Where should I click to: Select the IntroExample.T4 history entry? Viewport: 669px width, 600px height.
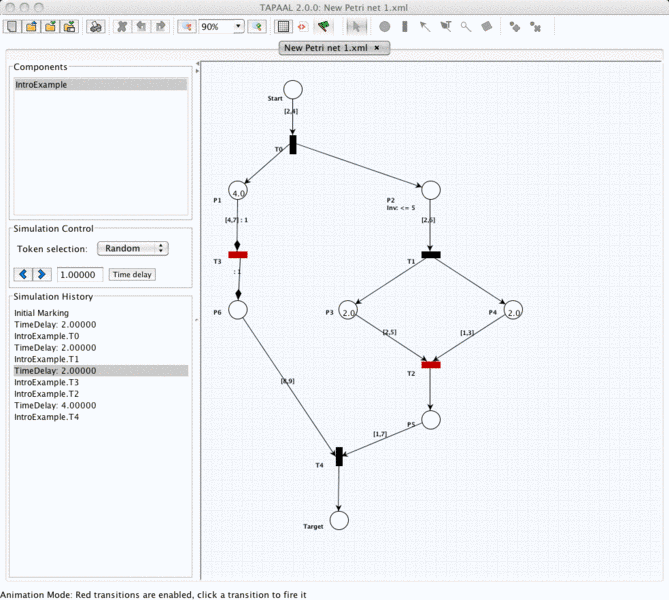[x=101, y=417]
